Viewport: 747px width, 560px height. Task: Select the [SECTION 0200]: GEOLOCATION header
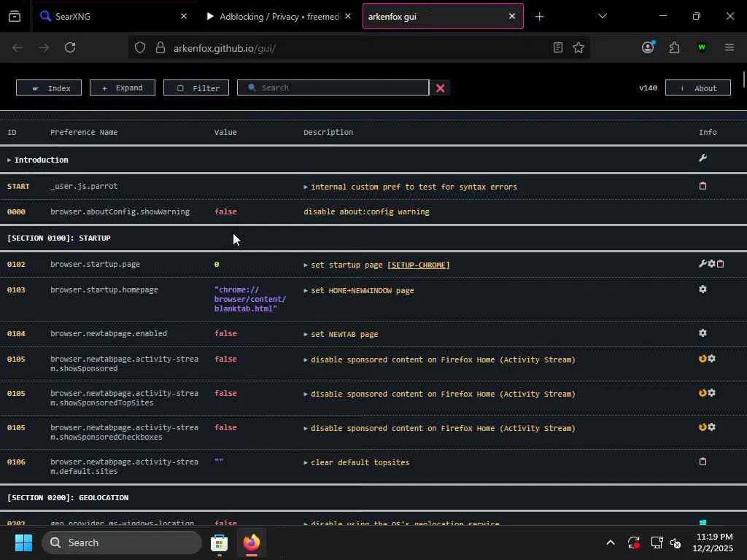[x=68, y=497]
